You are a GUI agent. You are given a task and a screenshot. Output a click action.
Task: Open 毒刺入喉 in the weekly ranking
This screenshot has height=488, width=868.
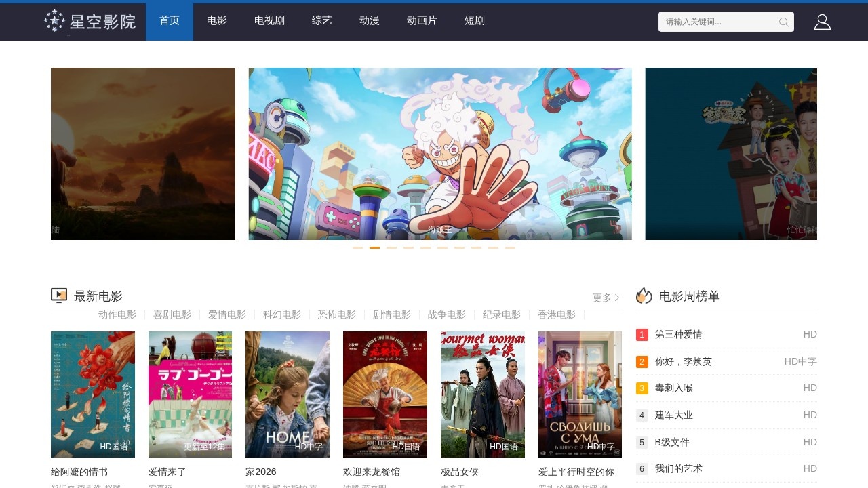[674, 388]
